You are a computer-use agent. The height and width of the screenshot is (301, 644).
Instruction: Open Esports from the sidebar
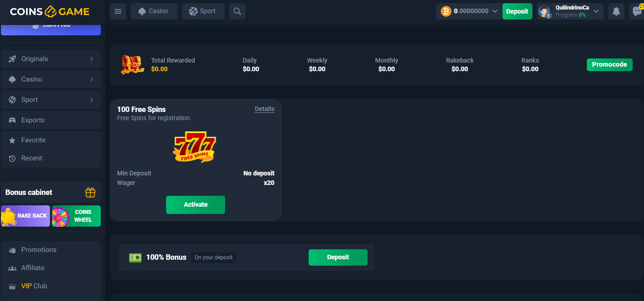coord(33,120)
